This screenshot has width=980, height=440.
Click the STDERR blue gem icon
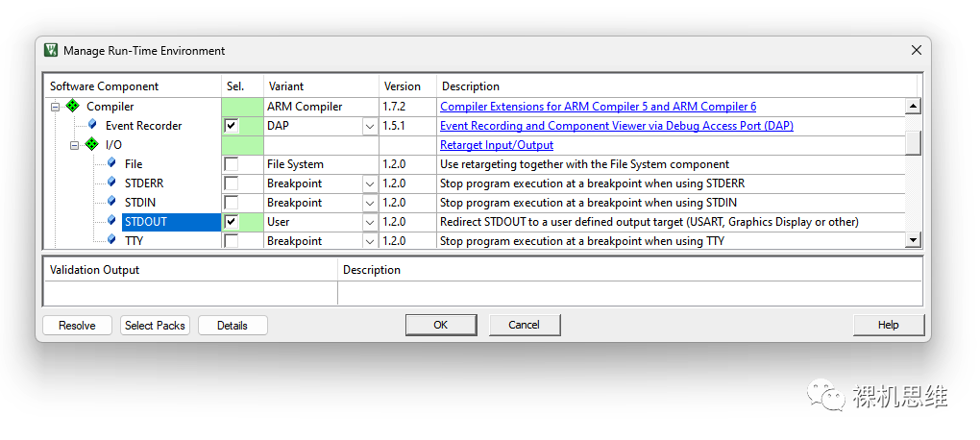click(x=111, y=183)
